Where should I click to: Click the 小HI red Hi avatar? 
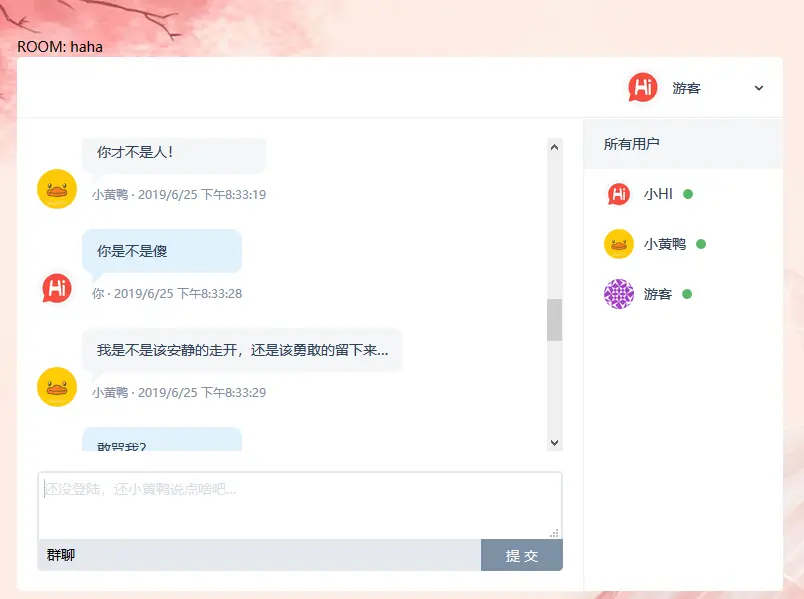coord(618,194)
